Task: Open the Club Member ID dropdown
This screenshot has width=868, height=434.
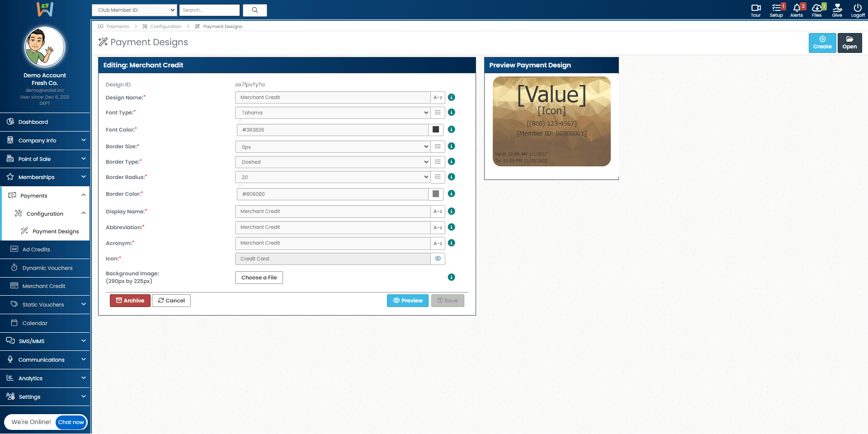Action: (134, 10)
